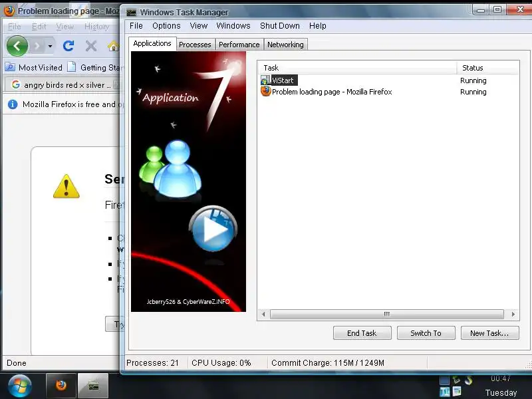Reload the page in Firefox
This screenshot has width=532, height=399.
pos(68,46)
